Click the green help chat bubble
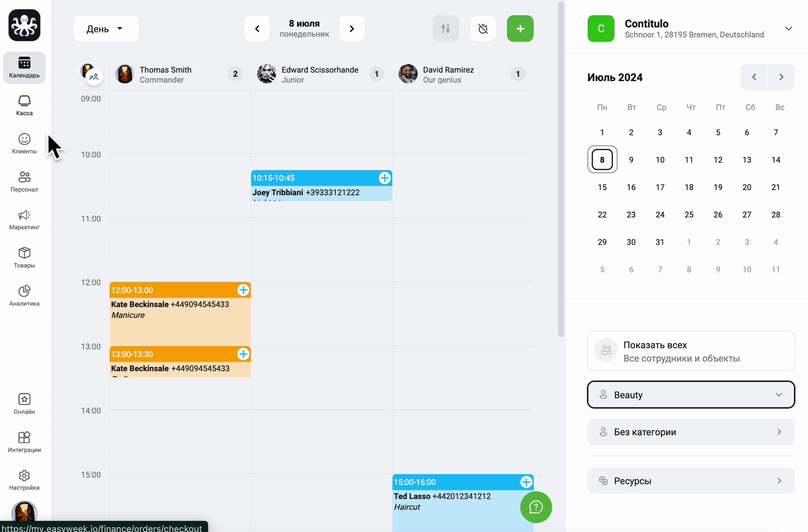The width and height of the screenshot is (808, 532). tap(535, 507)
